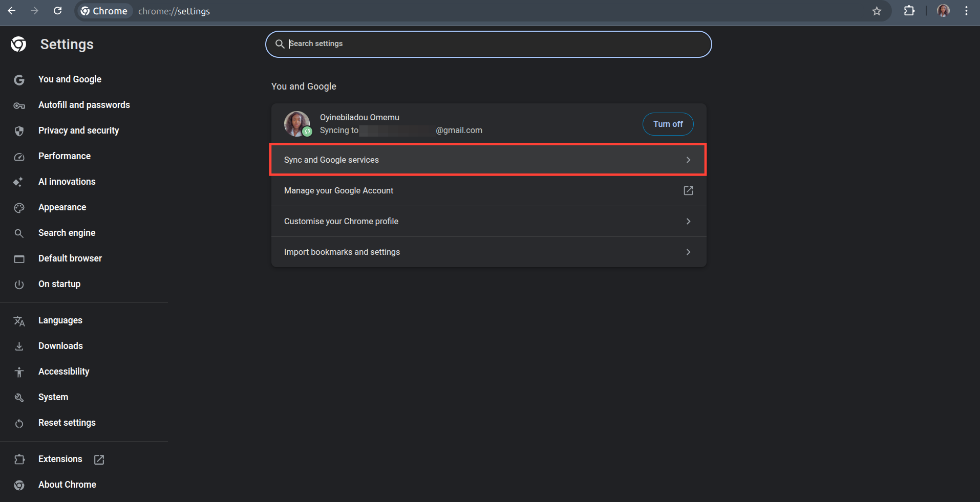Open AI innovations via its sparkle icon

[x=19, y=182]
